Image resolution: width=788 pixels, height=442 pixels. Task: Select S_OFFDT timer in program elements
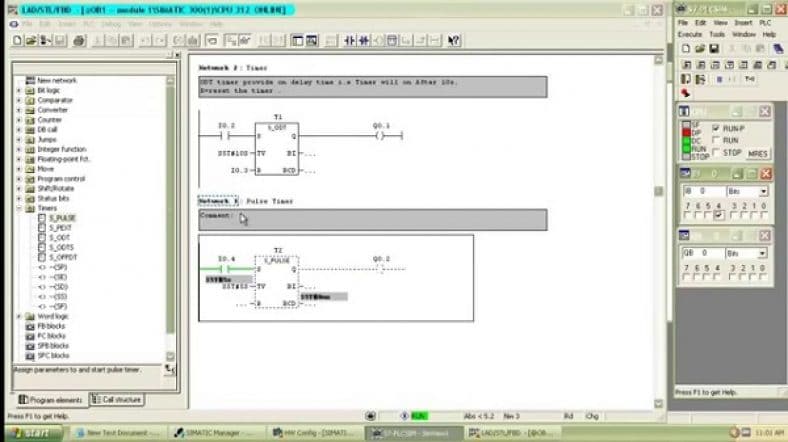pos(63,257)
